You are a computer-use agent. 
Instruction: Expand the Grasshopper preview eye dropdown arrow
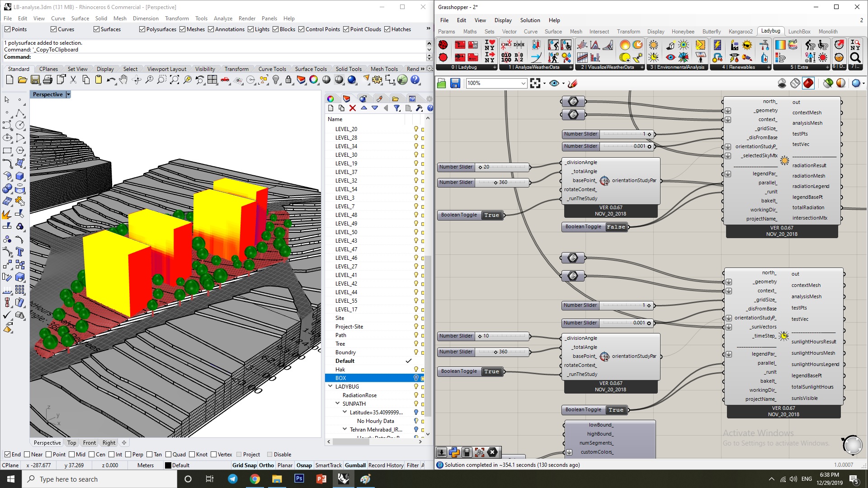(x=563, y=84)
